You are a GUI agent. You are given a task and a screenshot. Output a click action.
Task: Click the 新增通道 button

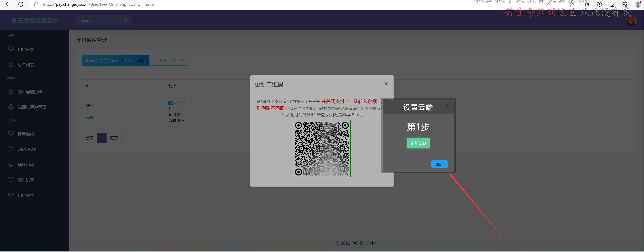click(x=116, y=60)
